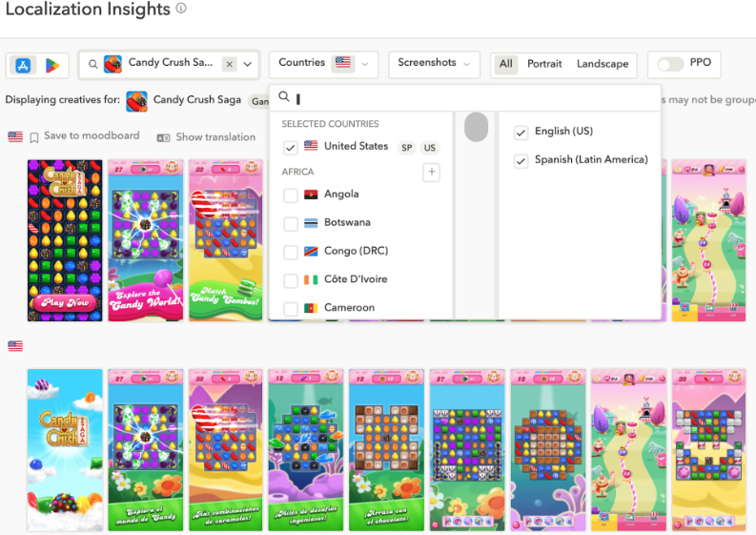Click the bookmark icon beside Save to moodboard
Viewport: 756px width, 535px height.
[34, 138]
